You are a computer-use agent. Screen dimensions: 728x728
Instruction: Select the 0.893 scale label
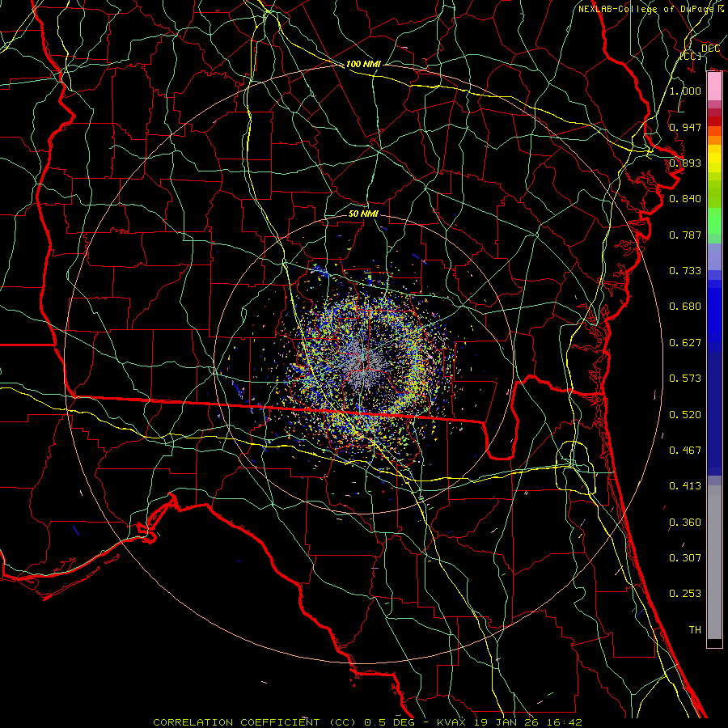[x=685, y=163]
